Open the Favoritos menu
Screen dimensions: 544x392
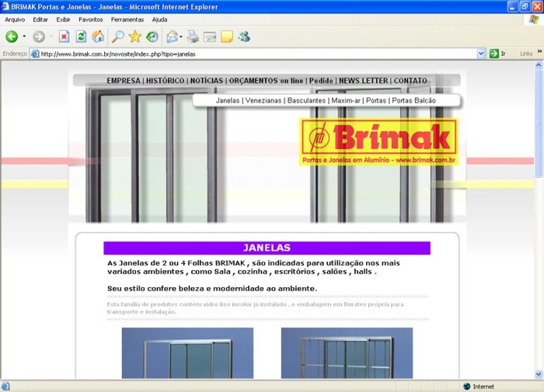91,19
